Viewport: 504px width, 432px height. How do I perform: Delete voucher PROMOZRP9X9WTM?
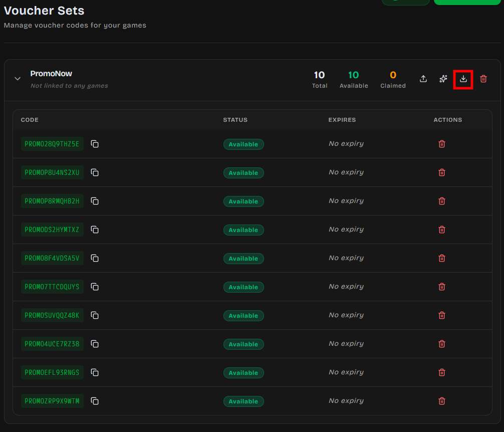pos(442,401)
